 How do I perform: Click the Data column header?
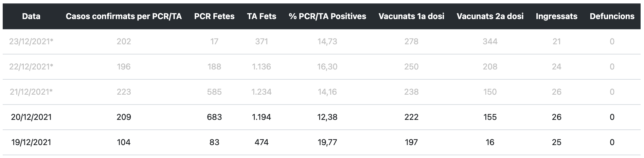click(x=31, y=16)
